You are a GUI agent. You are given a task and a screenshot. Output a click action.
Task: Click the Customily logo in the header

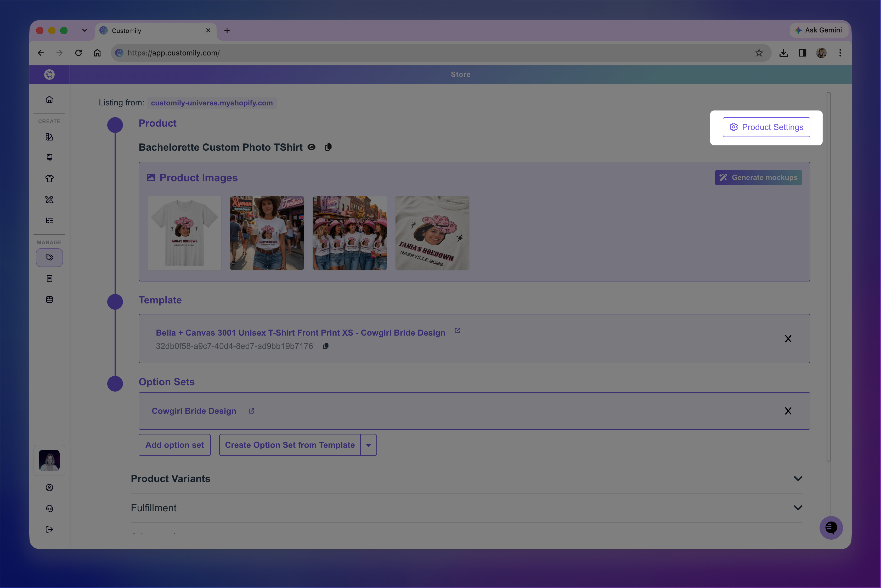point(49,75)
